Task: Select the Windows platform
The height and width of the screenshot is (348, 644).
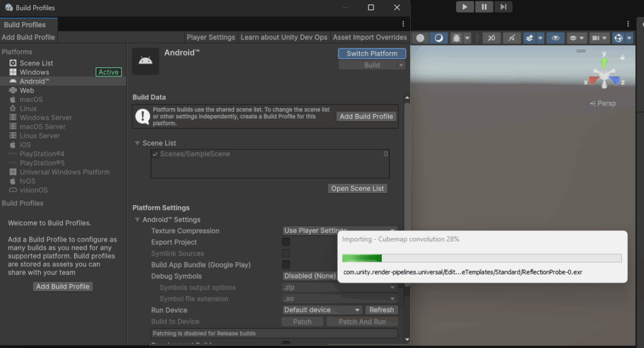Action: click(35, 72)
